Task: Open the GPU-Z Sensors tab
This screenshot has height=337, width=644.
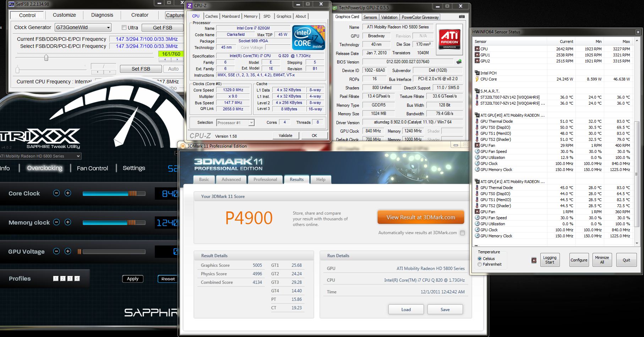Action: [x=370, y=17]
